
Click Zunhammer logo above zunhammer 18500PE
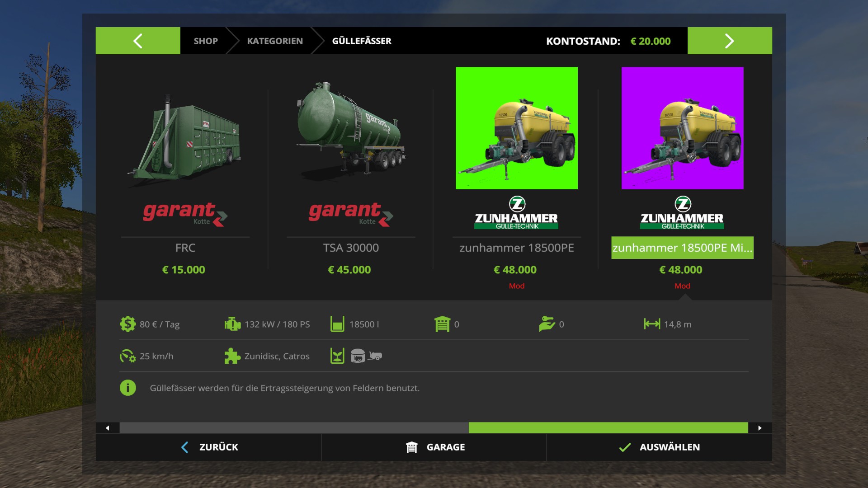(517, 213)
